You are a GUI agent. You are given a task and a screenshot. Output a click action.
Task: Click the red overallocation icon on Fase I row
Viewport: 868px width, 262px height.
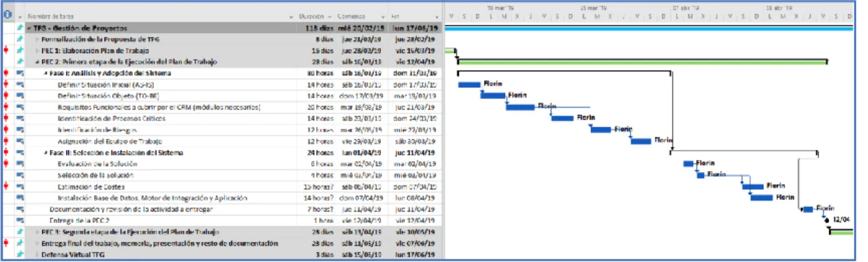tap(7, 73)
